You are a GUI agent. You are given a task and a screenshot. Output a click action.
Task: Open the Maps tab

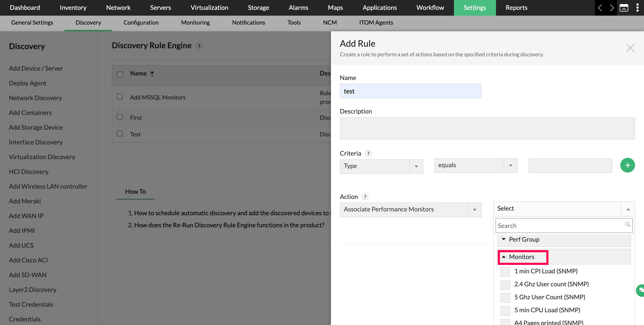point(335,8)
